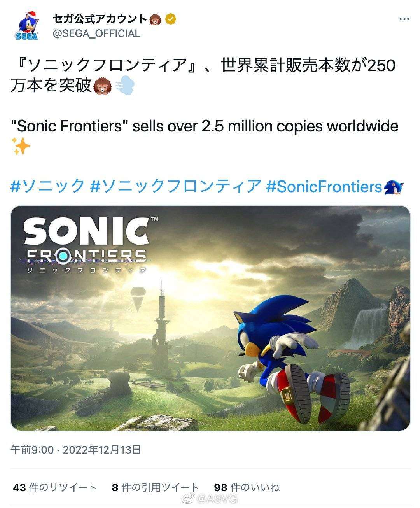Click the sparkles emoji below English text
Viewport: 420px width, 508px height.
coord(21,146)
